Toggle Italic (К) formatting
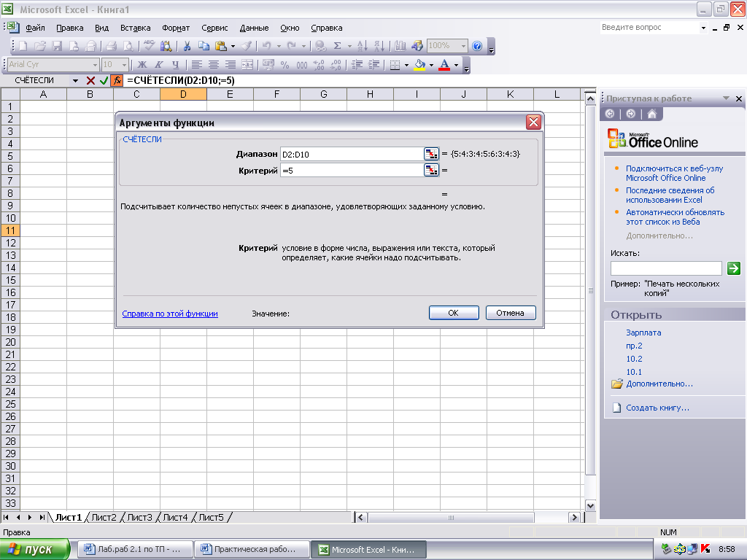This screenshot has width=747, height=560. (x=158, y=65)
